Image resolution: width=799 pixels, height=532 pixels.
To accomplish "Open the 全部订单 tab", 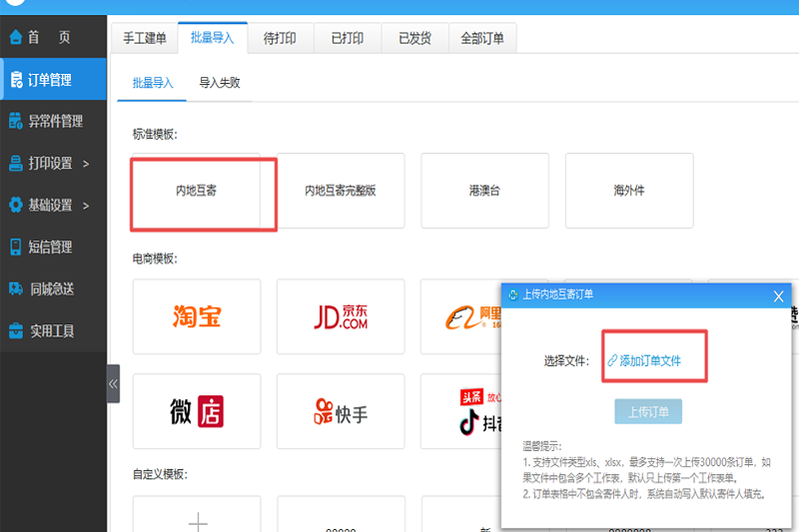I will point(482,38).
